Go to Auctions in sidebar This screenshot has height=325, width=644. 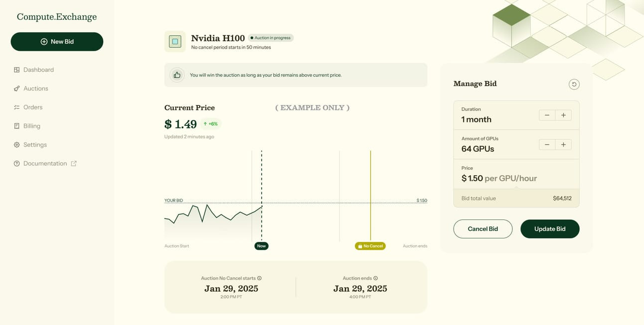coord(36,89)
